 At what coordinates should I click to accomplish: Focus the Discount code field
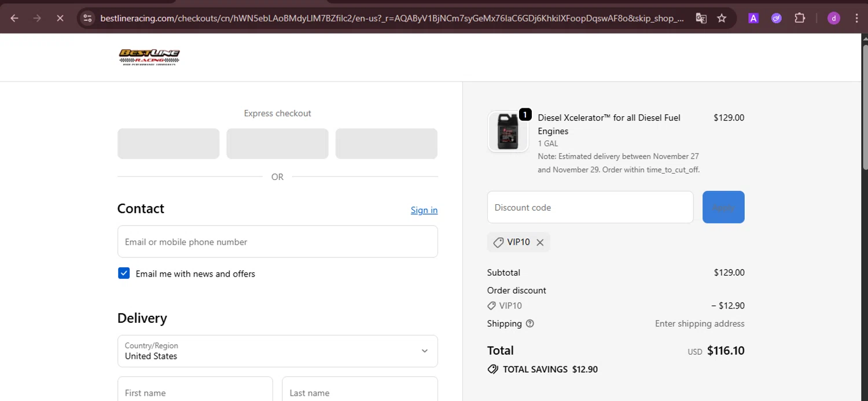[x=590, y=207]
